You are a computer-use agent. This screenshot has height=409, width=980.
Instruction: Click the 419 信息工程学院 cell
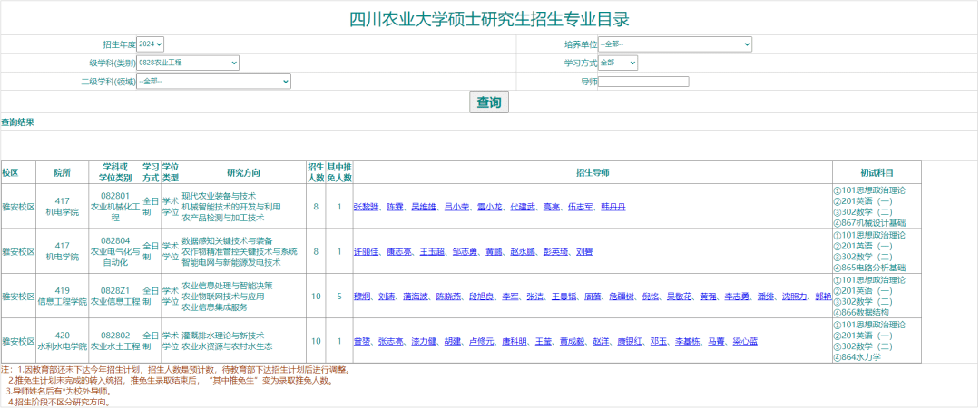coord(63,297)
